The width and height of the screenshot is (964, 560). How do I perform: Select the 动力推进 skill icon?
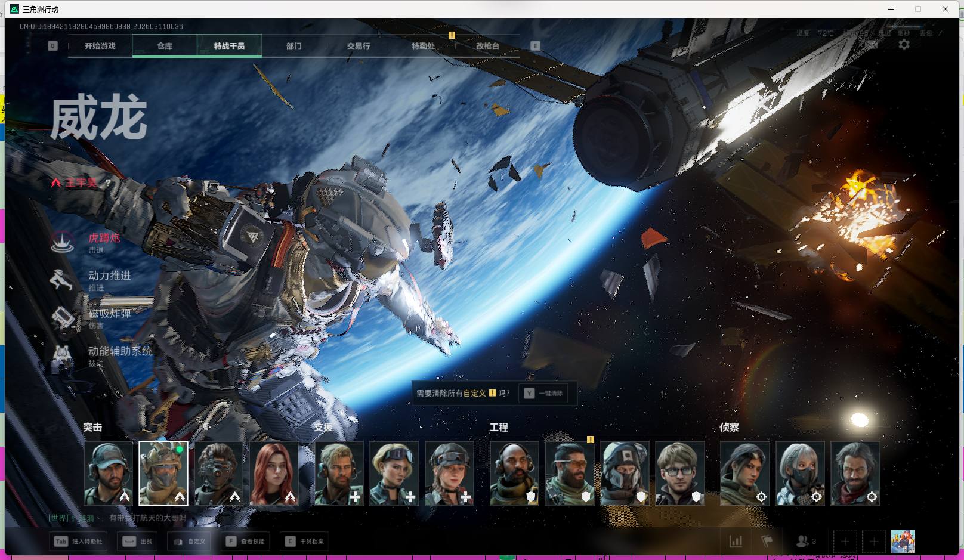pos(63,280)
